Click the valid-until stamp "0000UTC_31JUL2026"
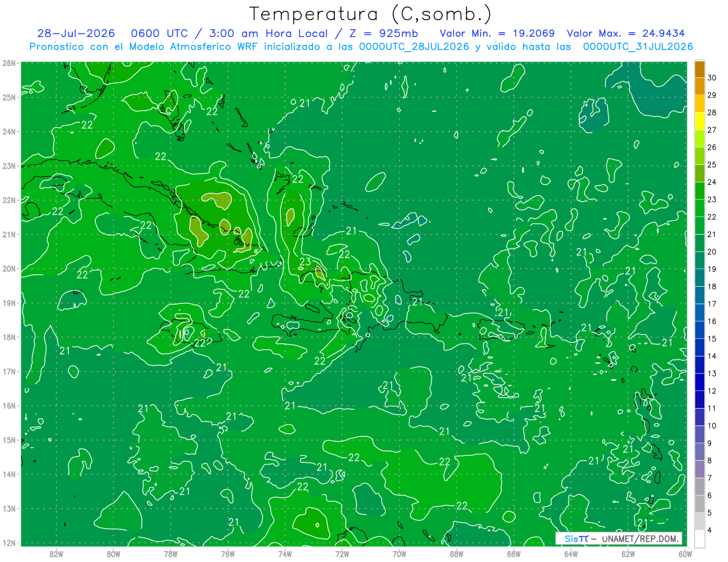This screenshot has width=728, height=562. (638, 47)
